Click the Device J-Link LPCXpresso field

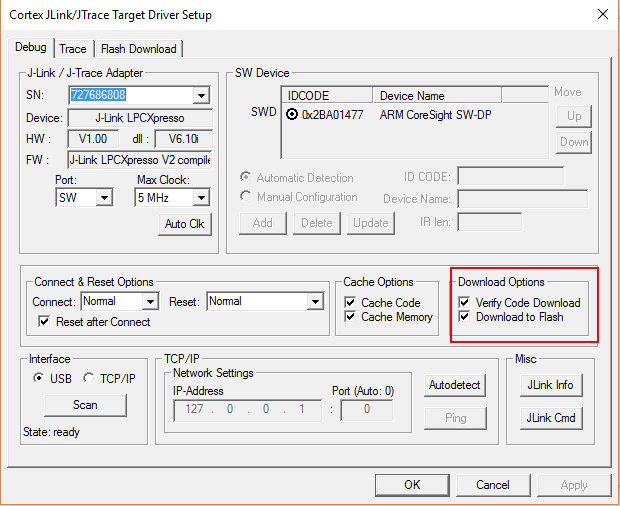[x=140, y=118]
